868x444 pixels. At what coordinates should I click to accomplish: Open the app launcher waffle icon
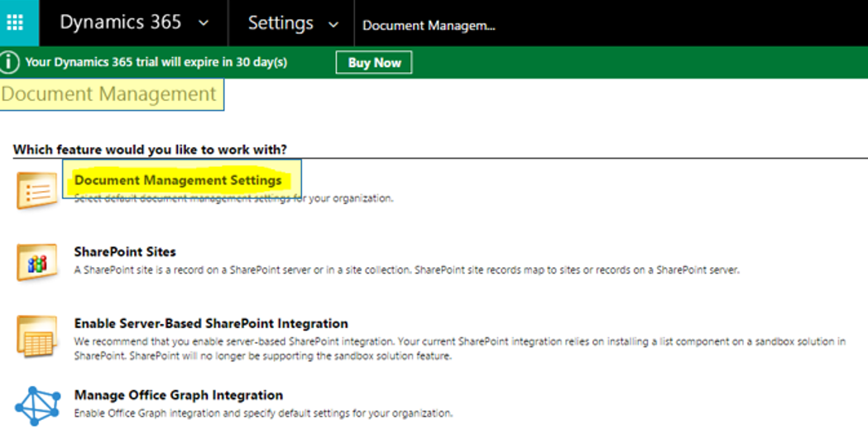click(x=15, y=22)
